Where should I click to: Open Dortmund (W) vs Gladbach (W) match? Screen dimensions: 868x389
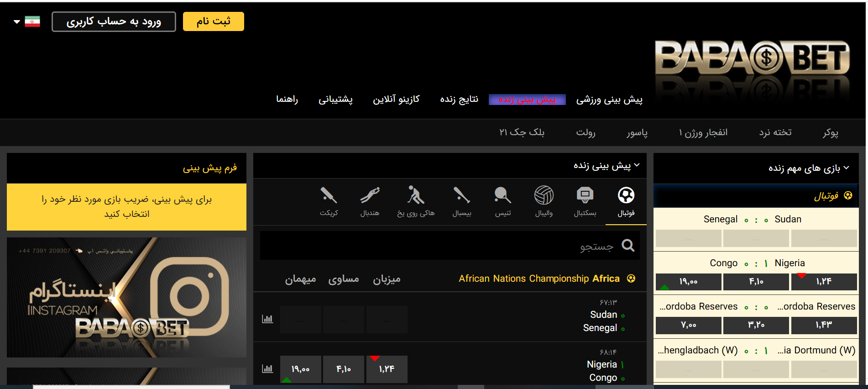tap(756, 350)
